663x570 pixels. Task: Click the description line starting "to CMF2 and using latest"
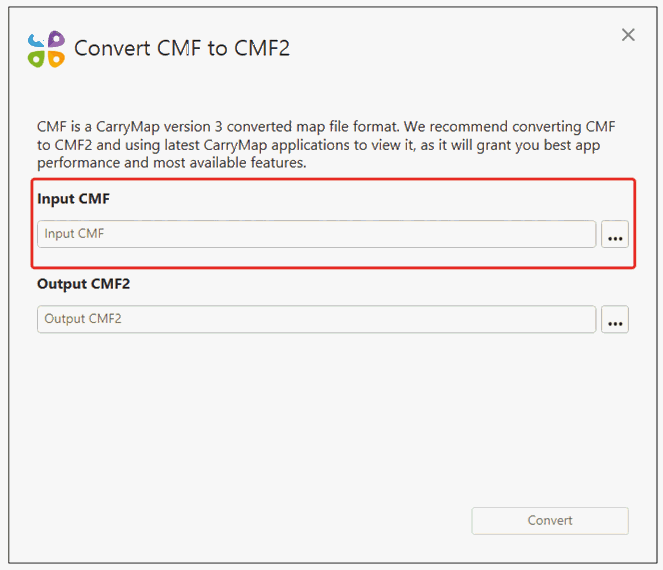point(326,145)
